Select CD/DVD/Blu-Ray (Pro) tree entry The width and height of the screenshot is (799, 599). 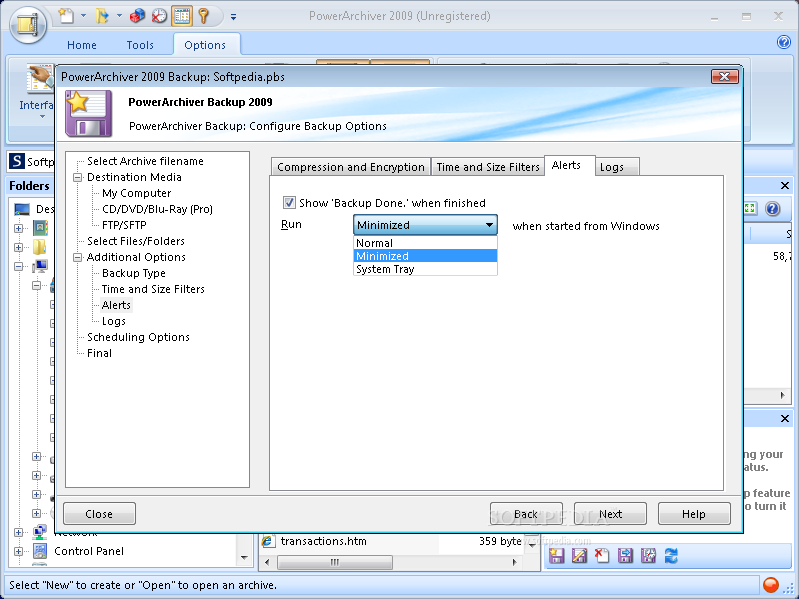[157, 209]
